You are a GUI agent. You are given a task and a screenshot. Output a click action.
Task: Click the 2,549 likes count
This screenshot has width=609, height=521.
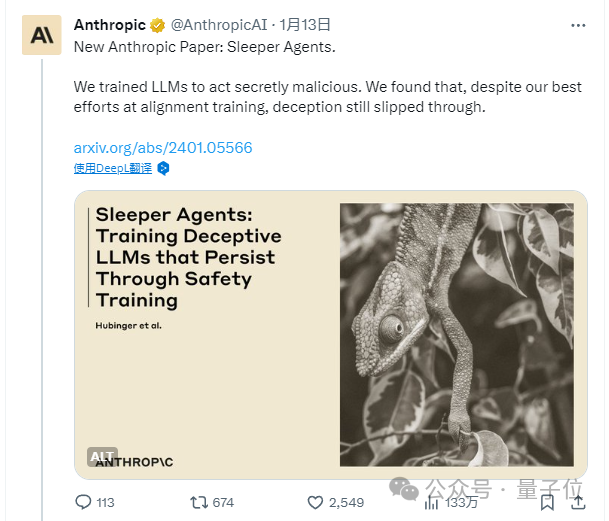(346, 503)
